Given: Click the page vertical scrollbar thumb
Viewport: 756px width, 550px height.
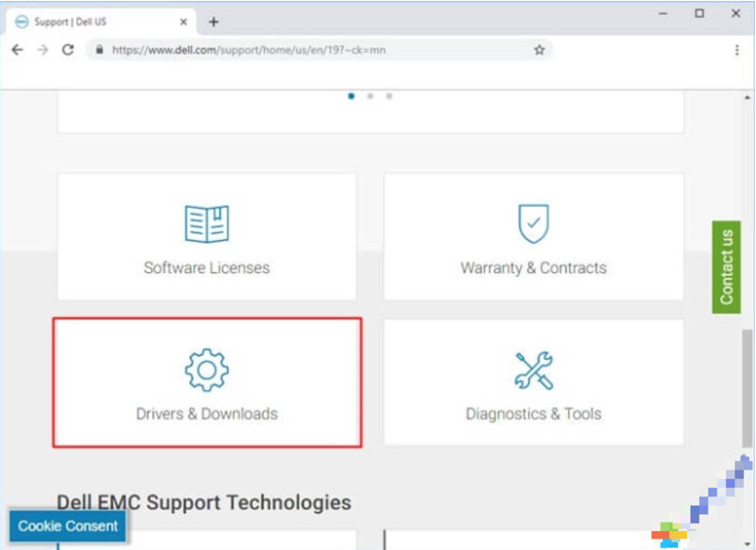Looking at the screenshot, I should point(747,388).
